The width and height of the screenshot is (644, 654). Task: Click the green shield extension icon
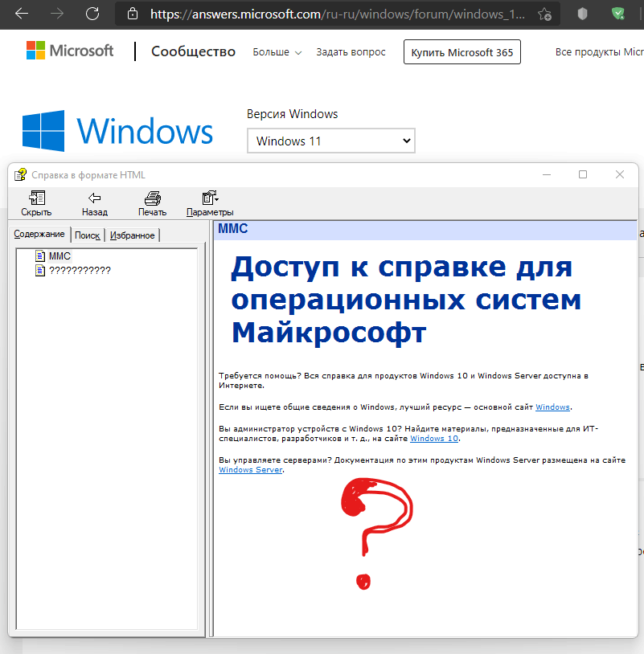617,14
